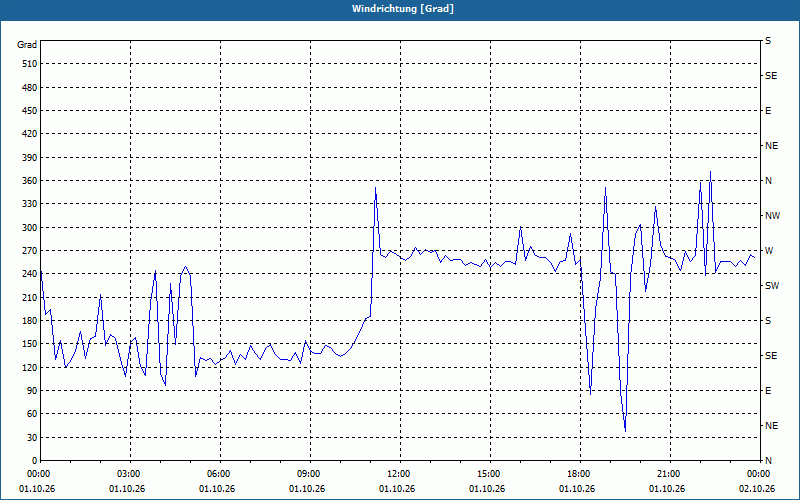Select the 0 degree axis label

[x=35, y=461]
